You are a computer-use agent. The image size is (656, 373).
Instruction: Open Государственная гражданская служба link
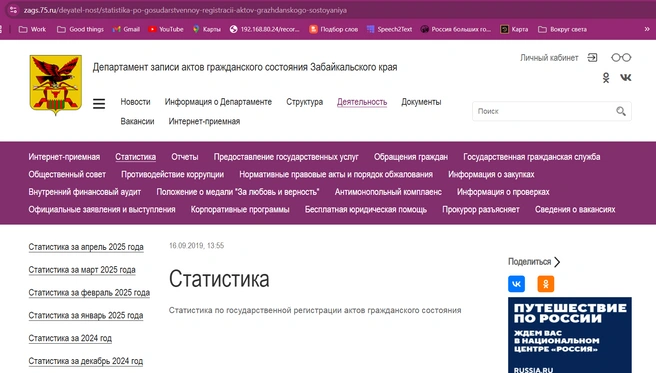point(532,157)
